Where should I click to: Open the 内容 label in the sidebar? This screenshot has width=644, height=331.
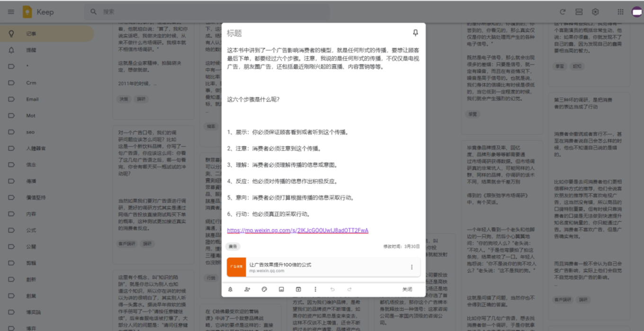pyautogui.click(x=47, y=214)
